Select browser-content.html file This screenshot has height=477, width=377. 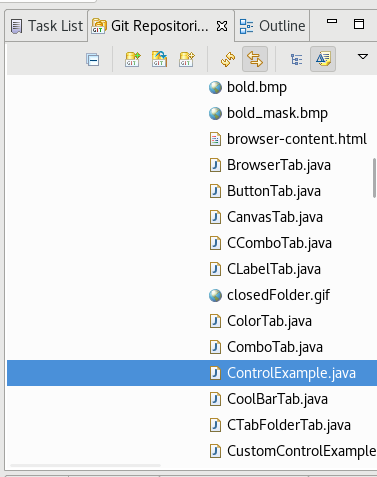pyautogui.click(x=297, y=139)
